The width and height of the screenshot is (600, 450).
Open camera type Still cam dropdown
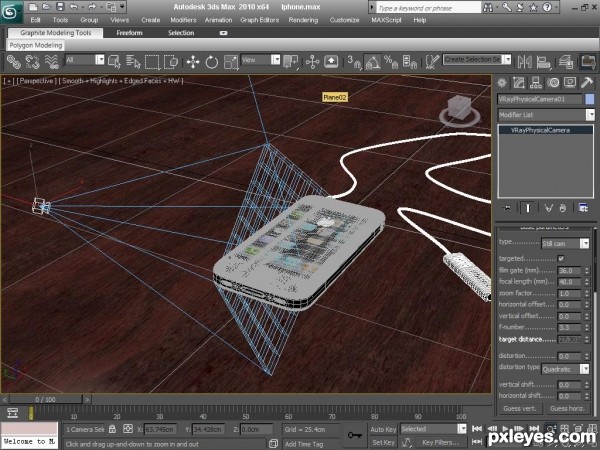pyautogui.click(x=565, y=243)
